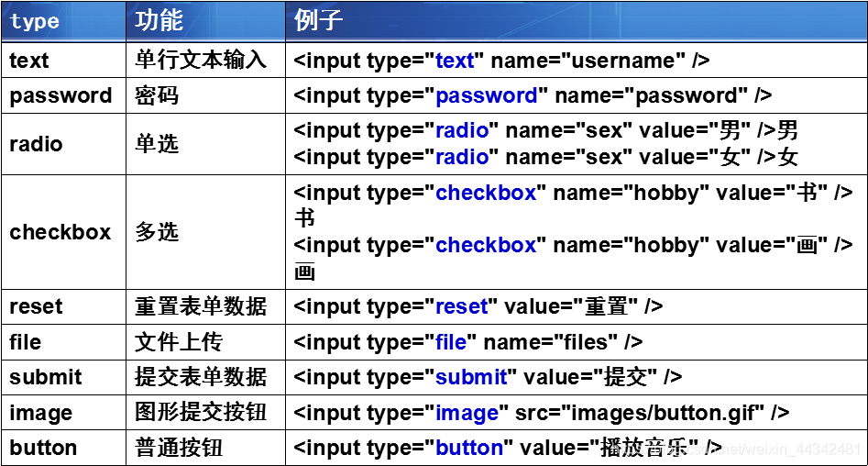The width and height of the screenshot is (868, 466).
Task: Click the '单选' function cell
Action: tap(205, 144)
